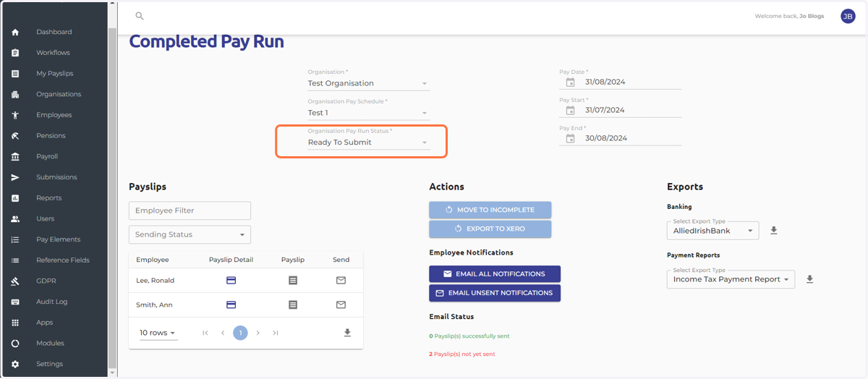This screenshot has height=379, width=868.
Task: Download the payslips table
Action: (x=347, y=333)
